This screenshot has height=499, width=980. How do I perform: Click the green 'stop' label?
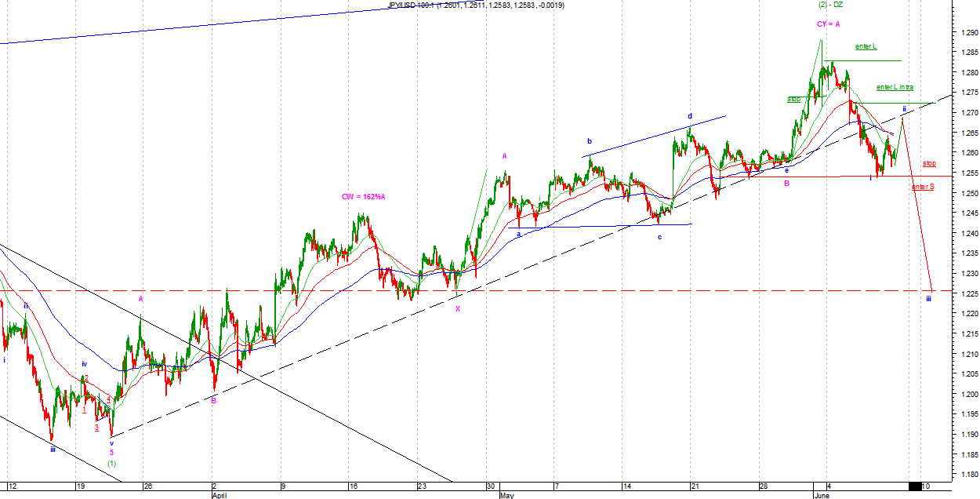[x=793, y=100]
